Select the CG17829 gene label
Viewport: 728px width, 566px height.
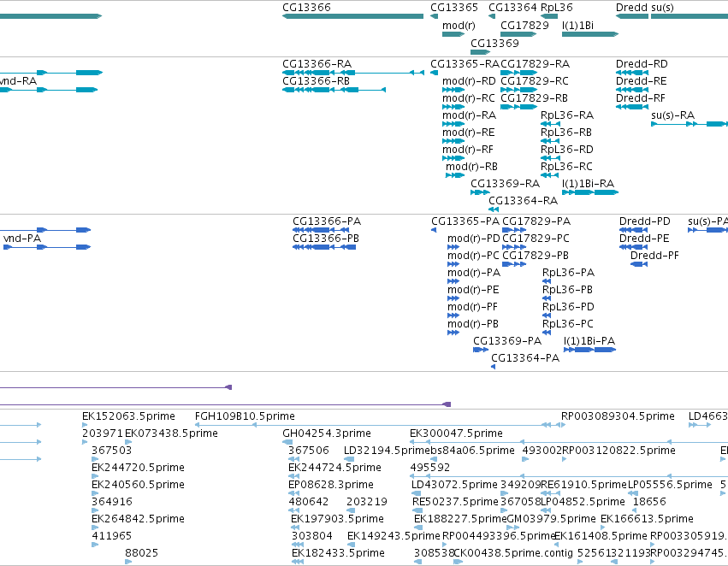[524, 26]
